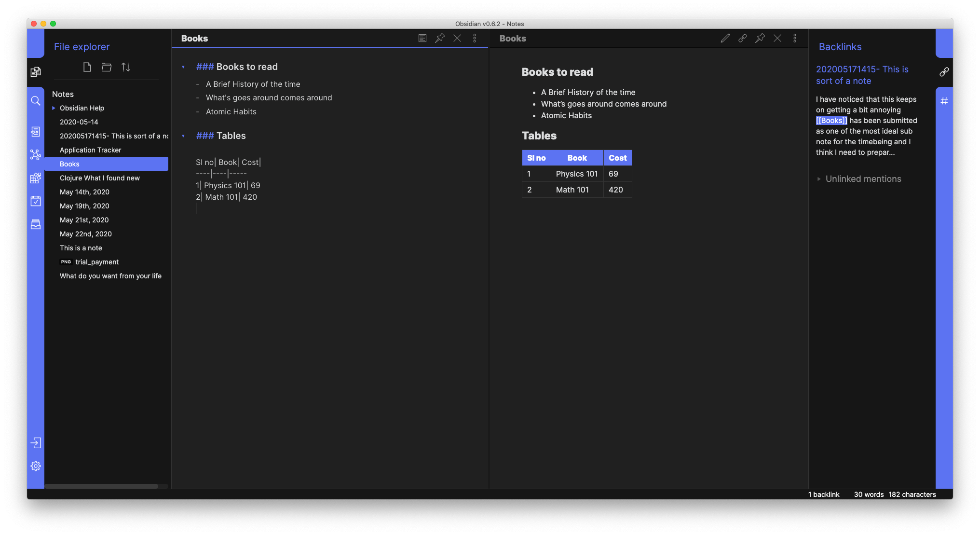Open more options menu of right pane
This screenshot has width=980, height=535.
795,38
